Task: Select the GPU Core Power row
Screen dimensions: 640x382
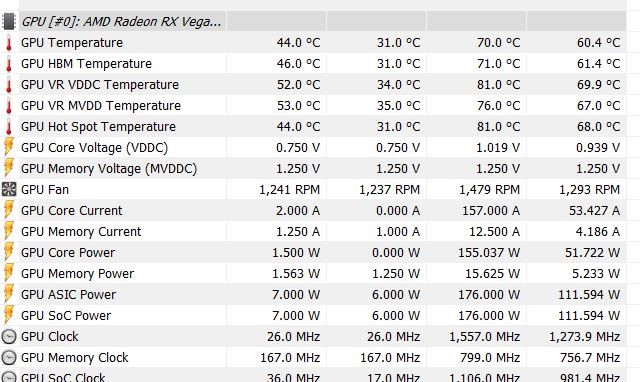Action: 322,253
